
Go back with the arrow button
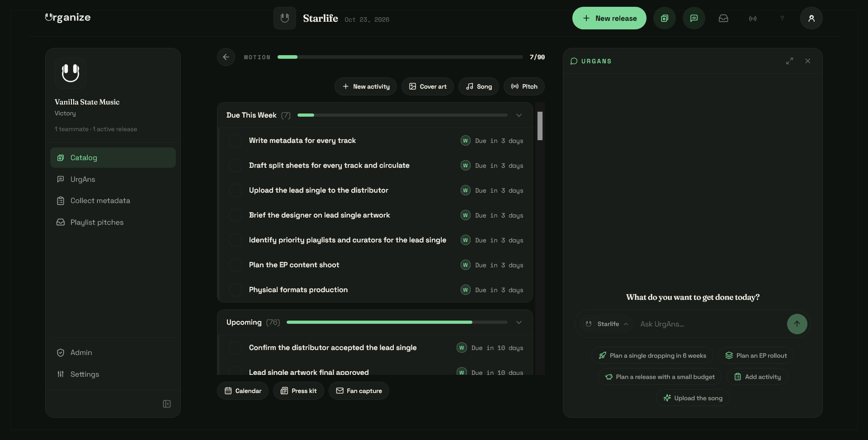coord(226,57)
